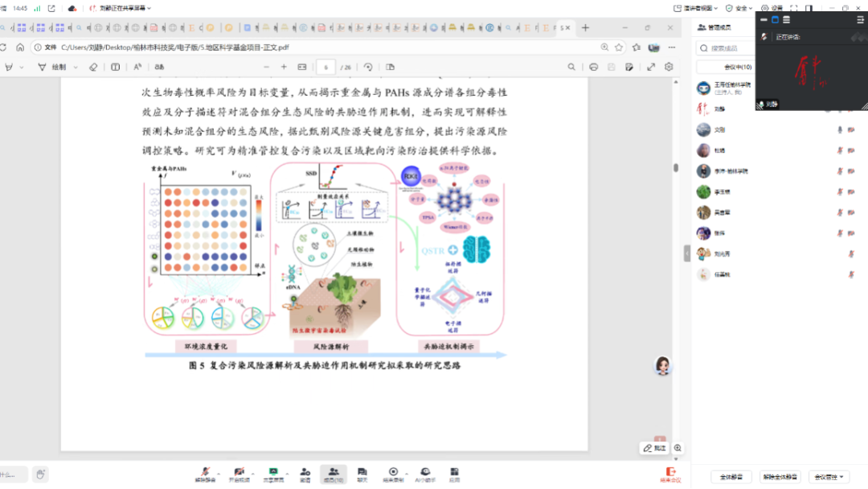This screenshot has width=868, height=489.
Task: Open a new browser tab with plus button
Action: click(x=585, y=28)
